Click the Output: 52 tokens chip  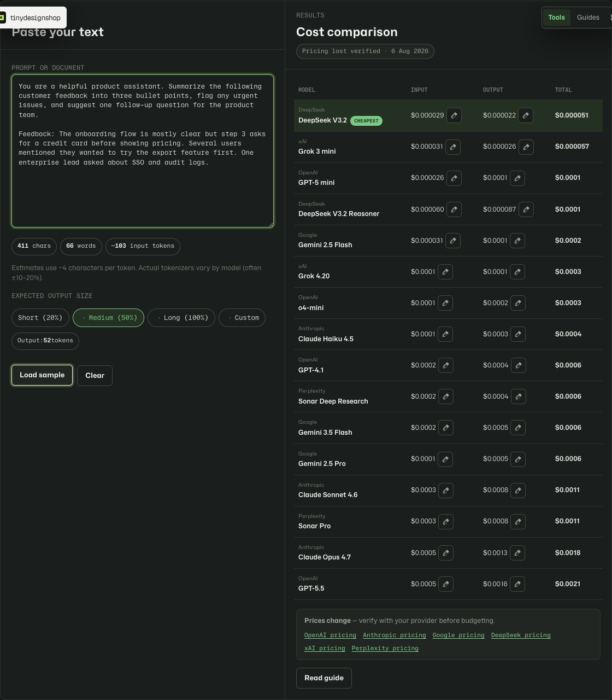(x=45, y=341)
